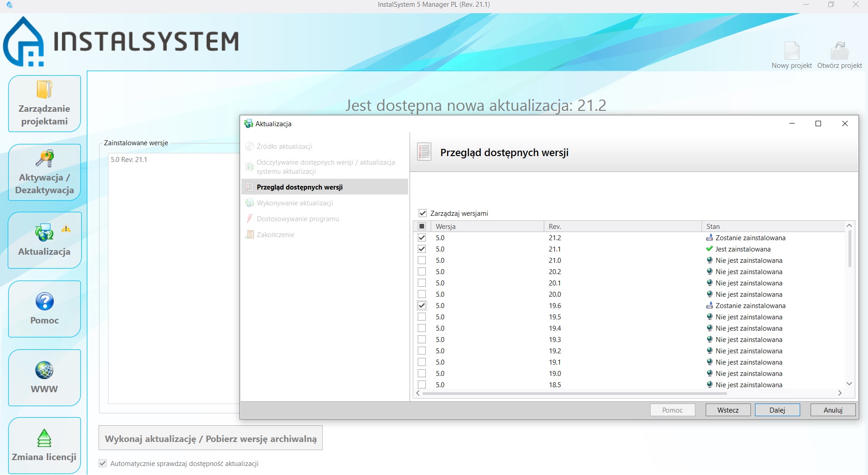Click version list scroll down arrow
Screen dimensions: 868x475
pos(849,384)
